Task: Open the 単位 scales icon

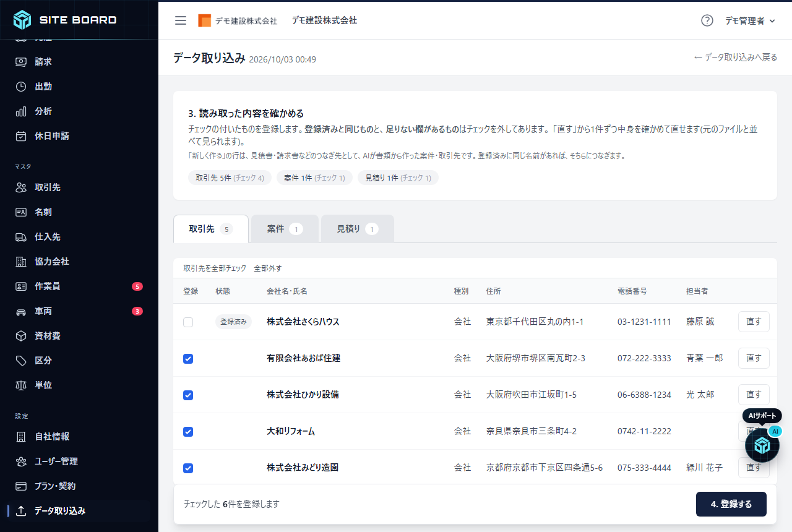Action: coord(21,385)
